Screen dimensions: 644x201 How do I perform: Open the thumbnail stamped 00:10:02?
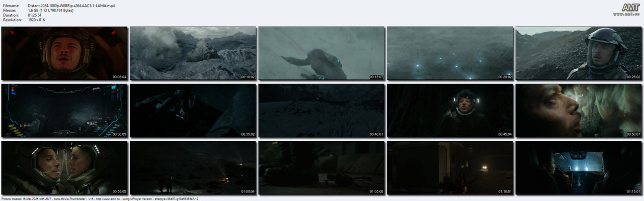coord(193,53)
